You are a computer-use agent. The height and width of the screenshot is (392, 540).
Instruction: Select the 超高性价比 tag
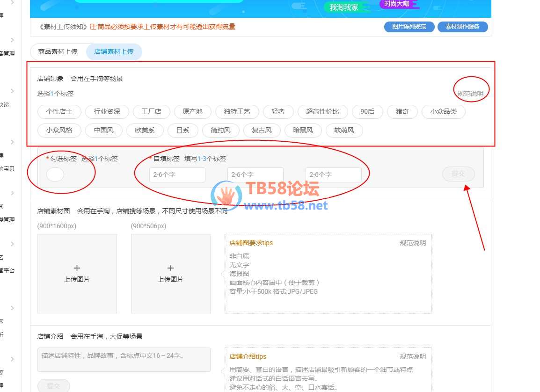[x=322, y=111]
